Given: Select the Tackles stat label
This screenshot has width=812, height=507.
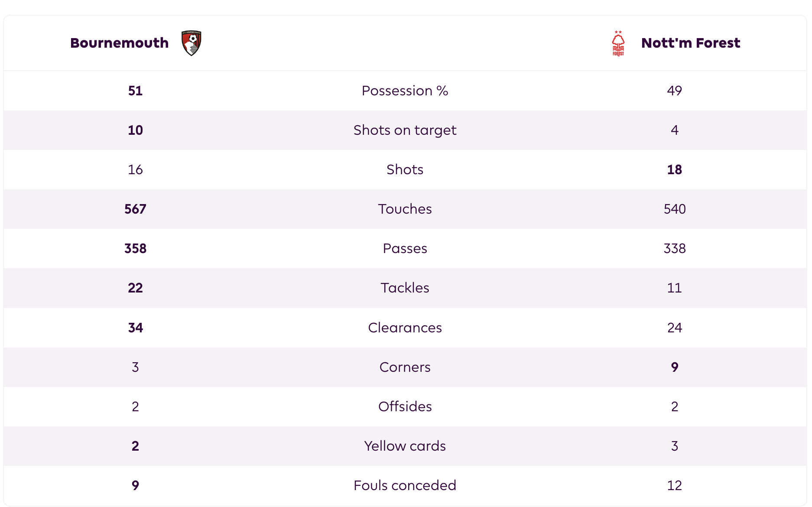Looking at the screenshot, I should [x=405, y=288].
